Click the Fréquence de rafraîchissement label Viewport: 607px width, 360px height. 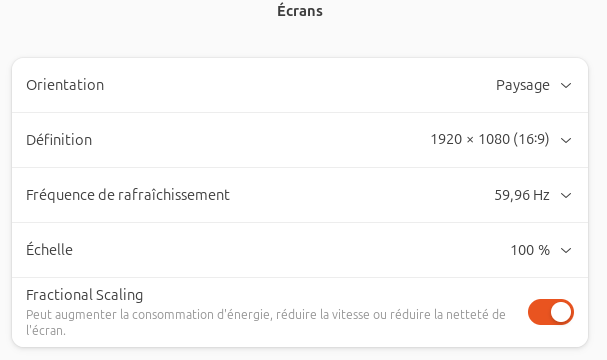pos(128,195)
